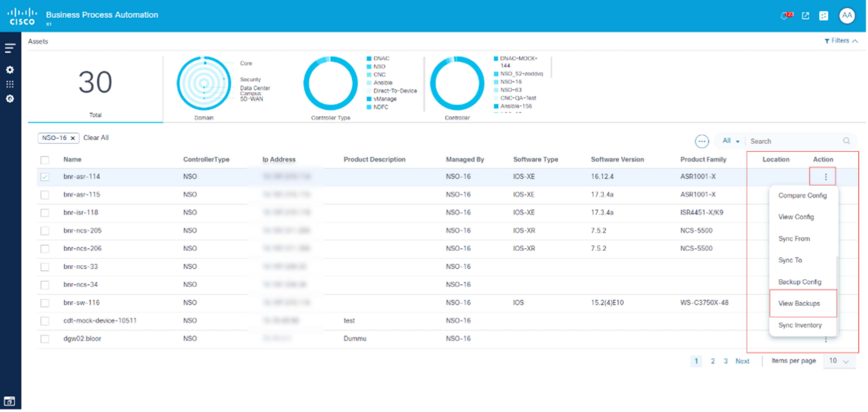
Task: Click the circled ellipsis more-options icon
Action: [x=701, y=141]
